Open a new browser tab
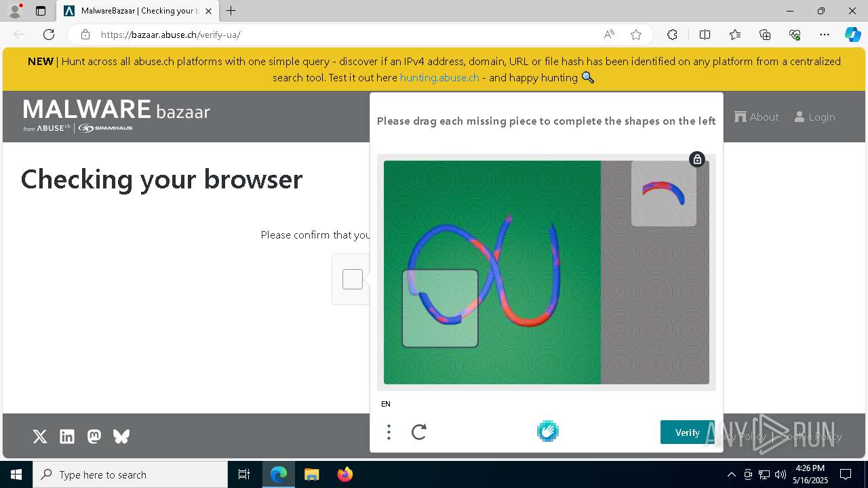 [231, 11]
